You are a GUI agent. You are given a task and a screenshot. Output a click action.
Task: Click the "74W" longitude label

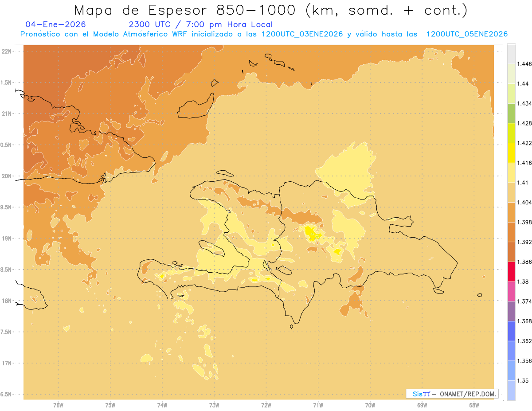[x=162, y=405]
